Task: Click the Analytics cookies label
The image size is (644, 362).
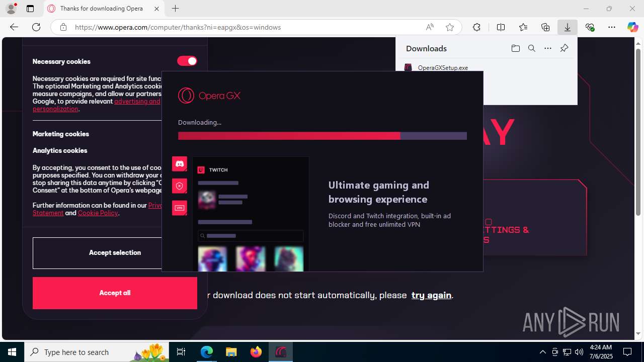Action: point(60,150)
